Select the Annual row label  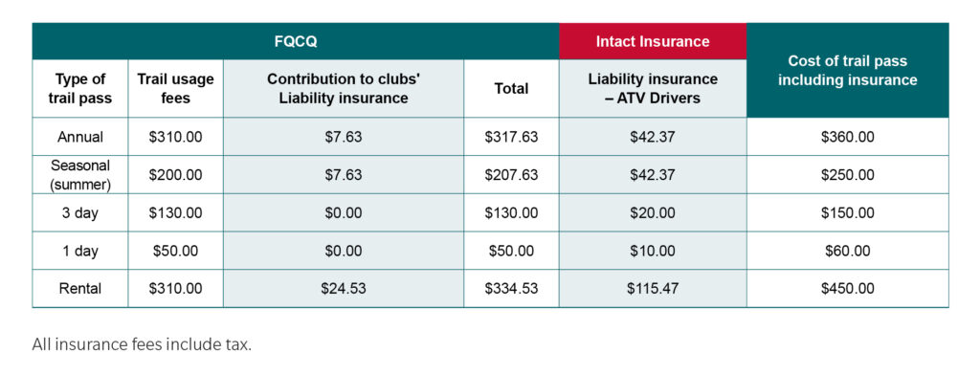pyautogui.click(x=80, y=137)
